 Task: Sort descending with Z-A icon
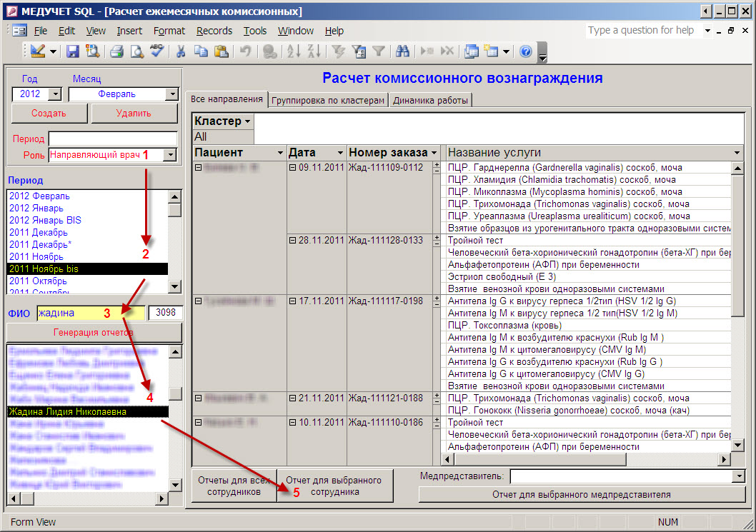314,51
